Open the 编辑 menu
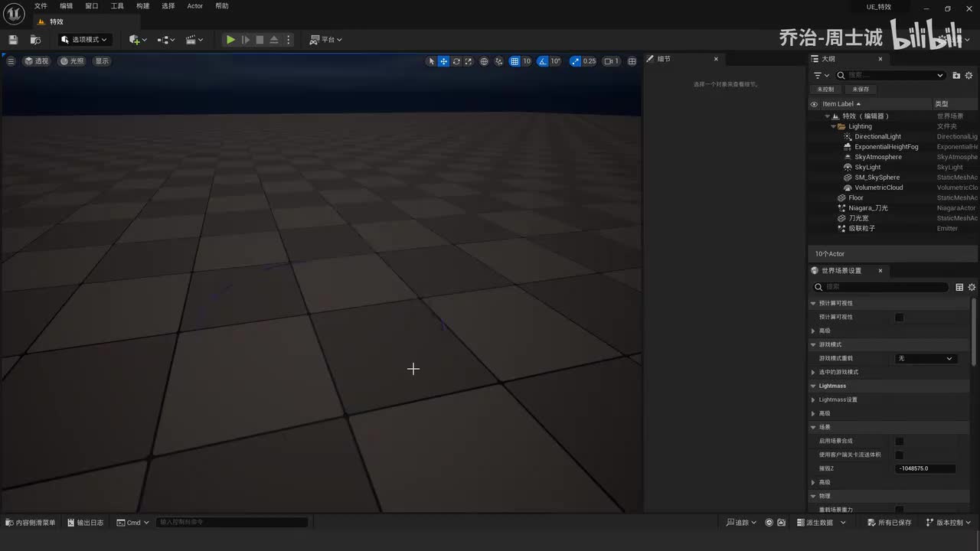 [x=67, y=6]
